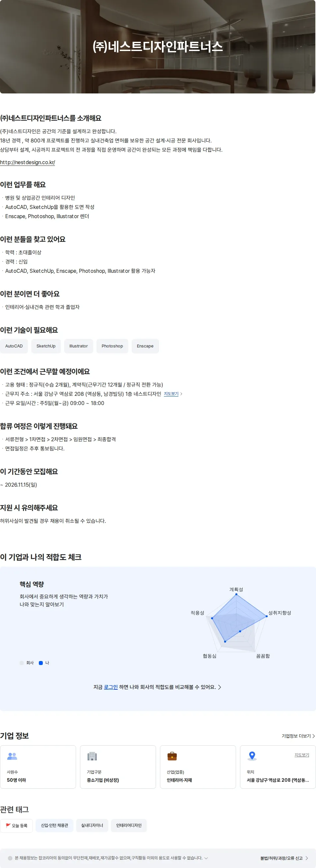316x868 pixels.
Task: Click the chevron beside 기업정보 더보기
Action: coord(314,736)
